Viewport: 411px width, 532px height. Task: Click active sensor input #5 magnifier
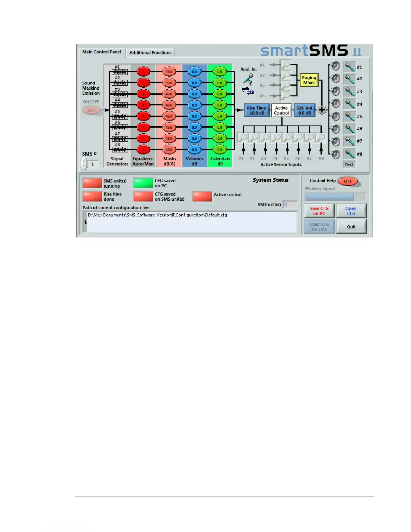(287, 138)
